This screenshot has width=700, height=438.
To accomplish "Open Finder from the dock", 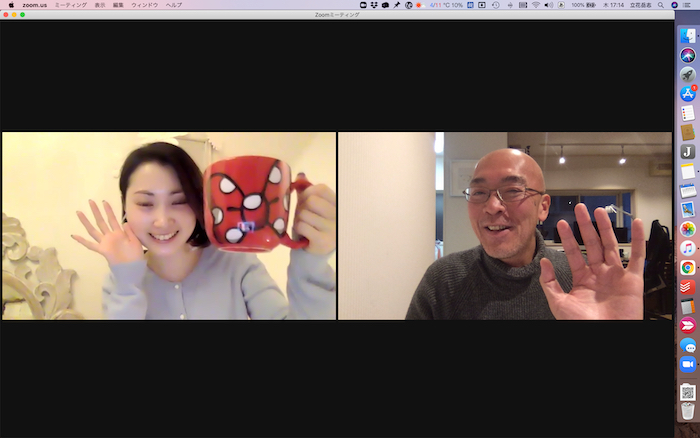I will pos(687,36).
